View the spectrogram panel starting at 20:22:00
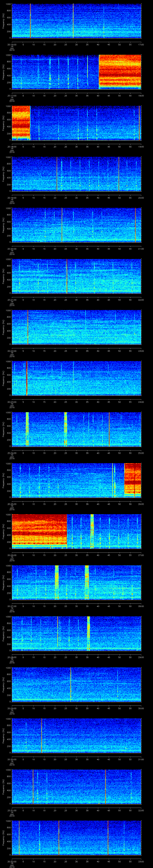 pyautogui.click(x=76, y=327)
